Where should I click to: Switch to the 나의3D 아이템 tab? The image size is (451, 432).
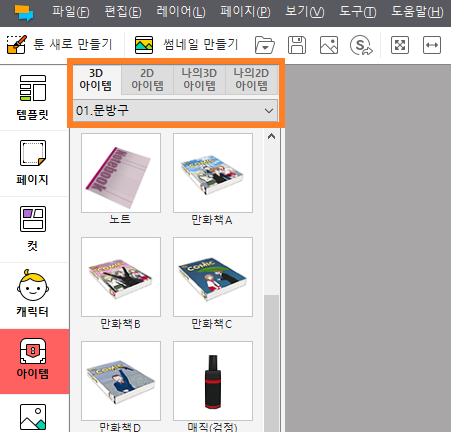coord(199,79)
